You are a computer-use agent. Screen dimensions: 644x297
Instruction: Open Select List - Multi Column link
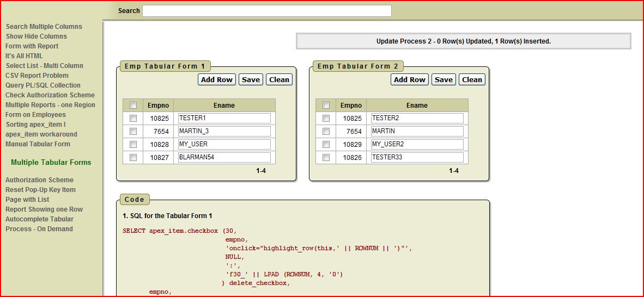[x=44, y=66]
